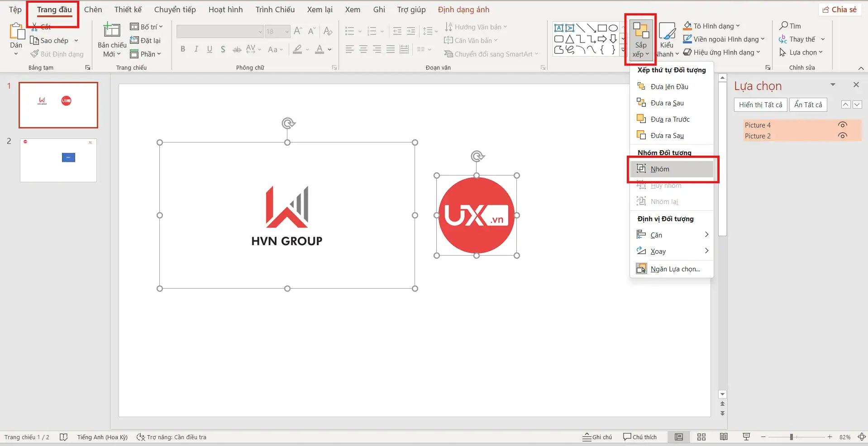Select slide 2 thumbnail in the panel
868x446 pixels.
(x=58, y=160)
